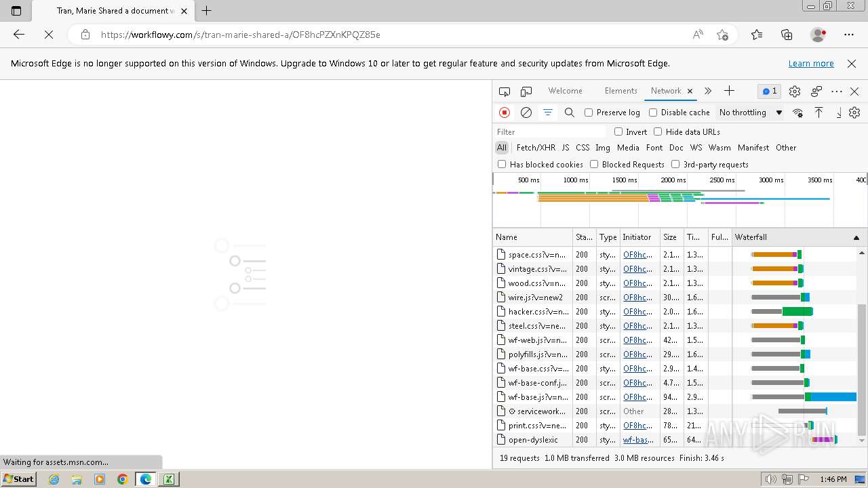Switch to the Elements tab
The height and width of the screenshot is (488, 868).
620,91
